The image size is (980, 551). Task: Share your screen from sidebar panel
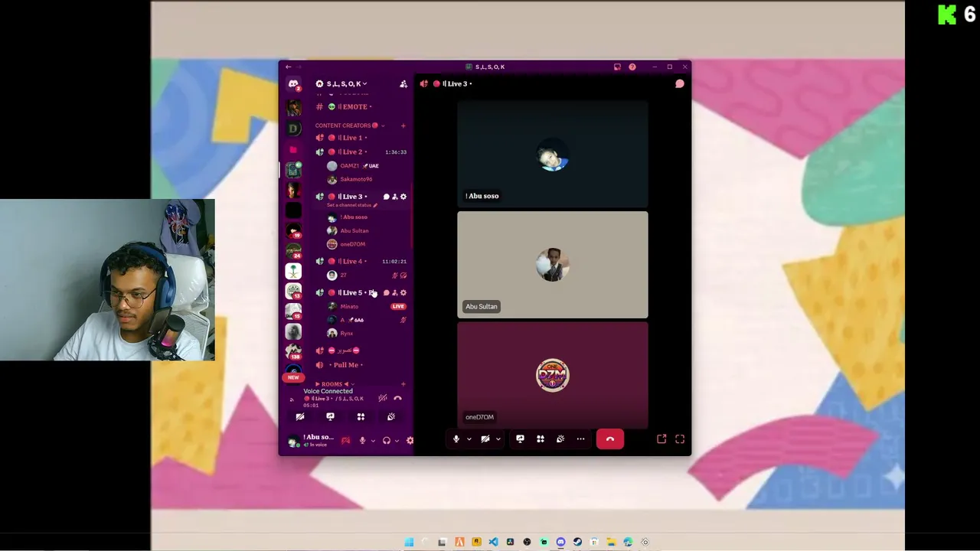(330, 417)
